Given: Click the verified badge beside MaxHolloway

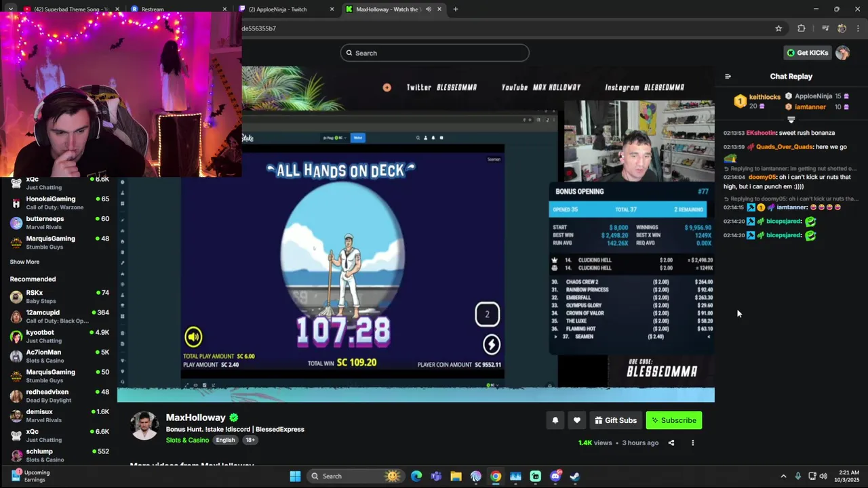Looking at the screenshot, I should coord(234,418).
